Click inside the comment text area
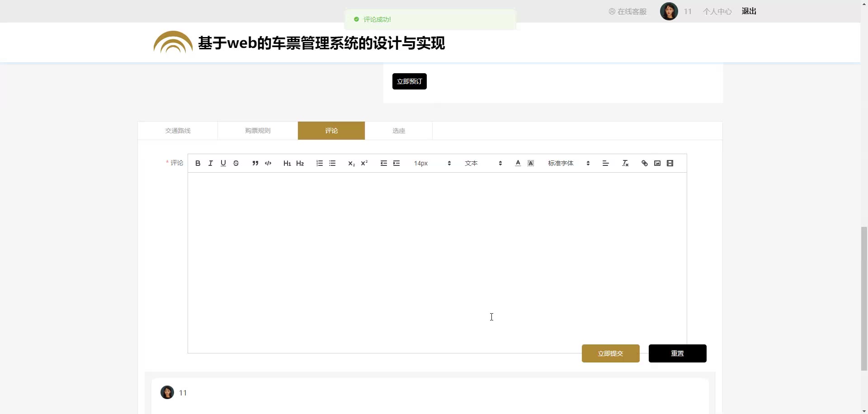 [x=437, y=263]
